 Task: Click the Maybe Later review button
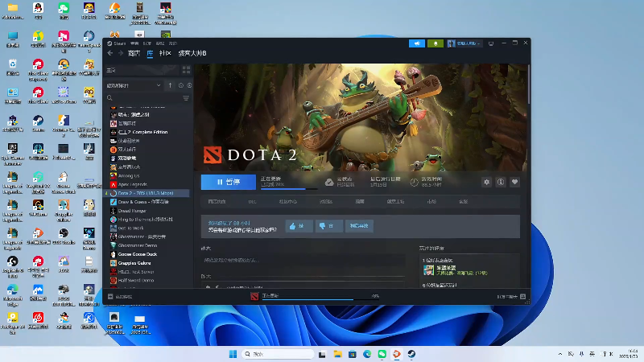[x=359, y=226]
